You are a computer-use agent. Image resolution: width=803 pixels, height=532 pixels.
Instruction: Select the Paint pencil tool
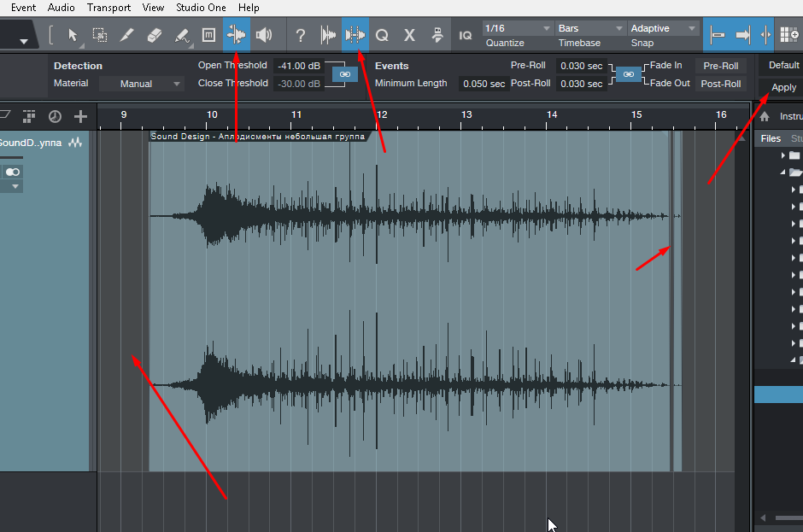(x=182, y=35)
